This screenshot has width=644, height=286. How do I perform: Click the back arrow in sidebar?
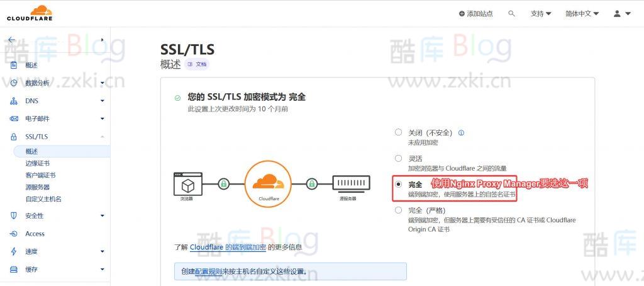point(11,40)
